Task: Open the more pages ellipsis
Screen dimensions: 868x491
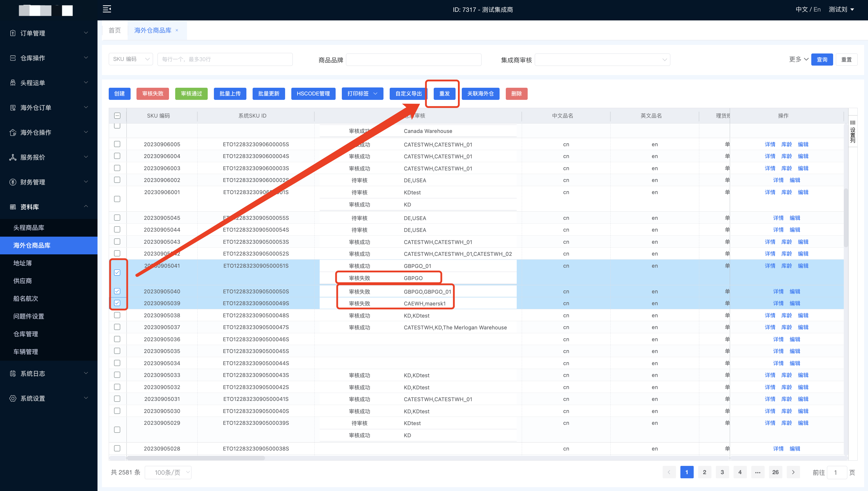Action: point(758,472)
